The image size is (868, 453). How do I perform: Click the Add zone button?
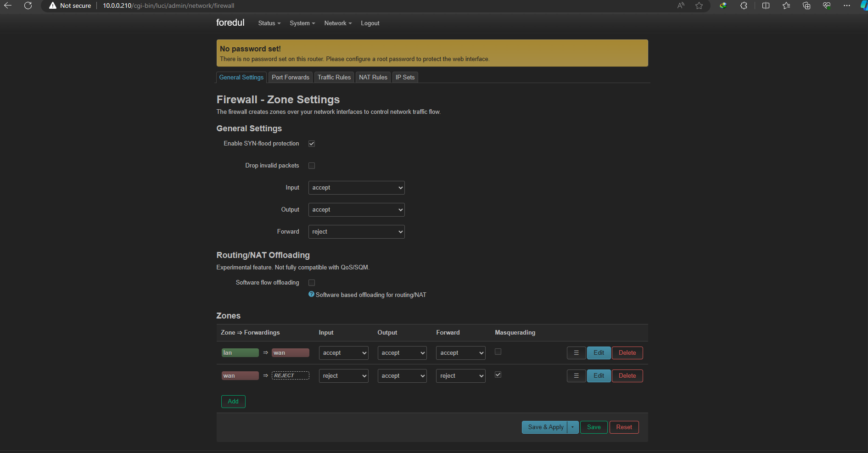click(x=233, y=402)
